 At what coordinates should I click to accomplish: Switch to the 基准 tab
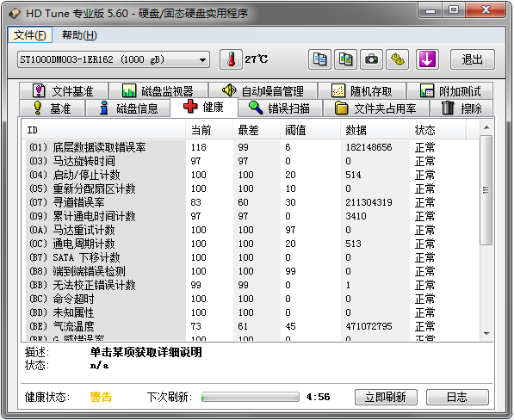(x=53, y=108)
